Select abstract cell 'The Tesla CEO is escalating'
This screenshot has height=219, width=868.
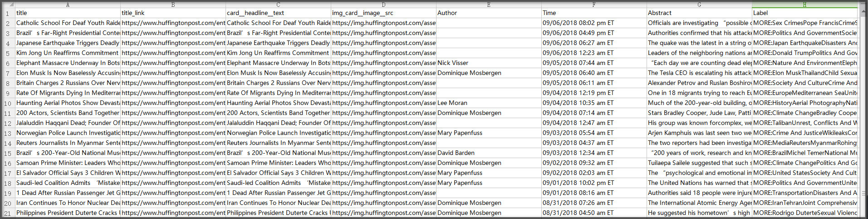tap(699, 73)
